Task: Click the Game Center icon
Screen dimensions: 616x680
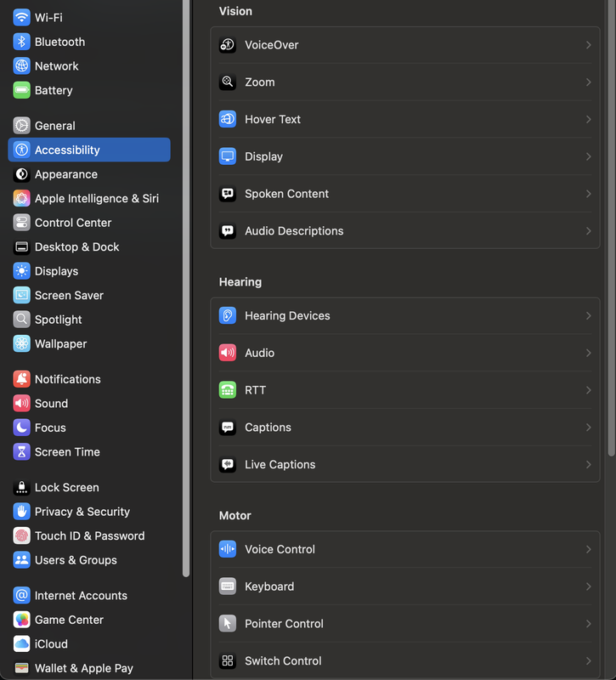Action: tap(22, 620)
